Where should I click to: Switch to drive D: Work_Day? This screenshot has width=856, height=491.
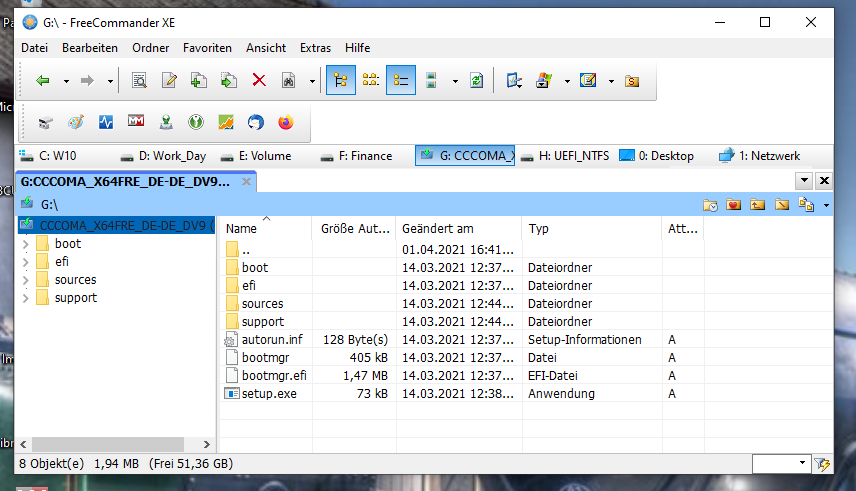tap(163, 156)
